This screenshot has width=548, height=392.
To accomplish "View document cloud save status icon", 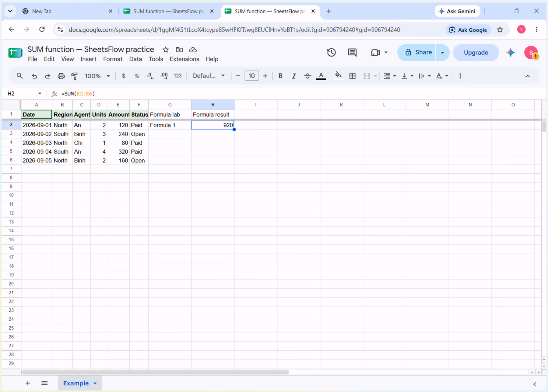I will pyautogui.click(x=193, y=50).
